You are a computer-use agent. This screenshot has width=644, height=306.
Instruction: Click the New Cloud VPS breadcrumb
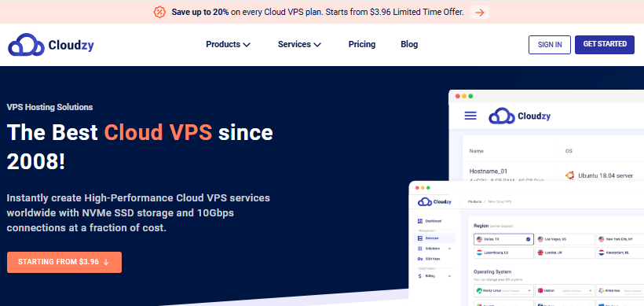(x=499, y=202)
